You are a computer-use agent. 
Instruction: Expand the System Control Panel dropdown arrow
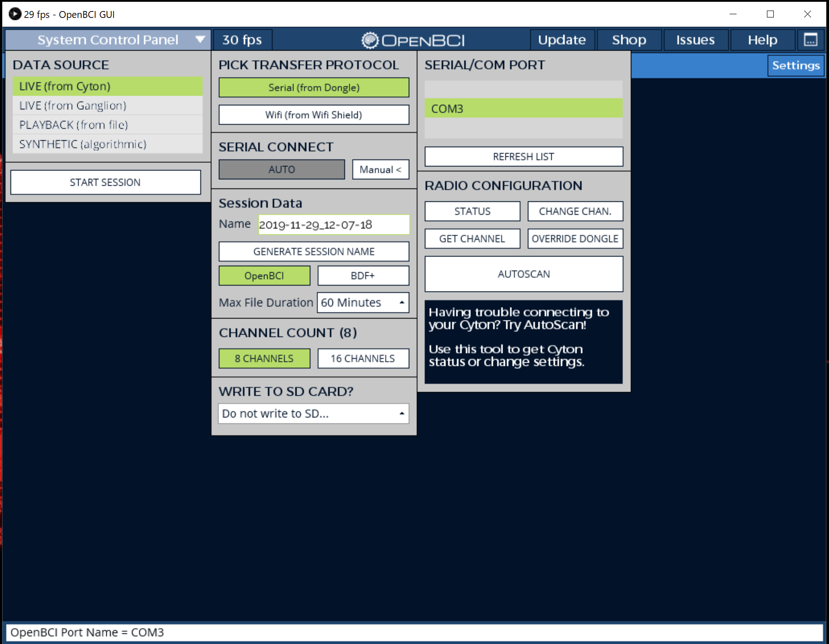pyautogui.click(x=200, y=40)
